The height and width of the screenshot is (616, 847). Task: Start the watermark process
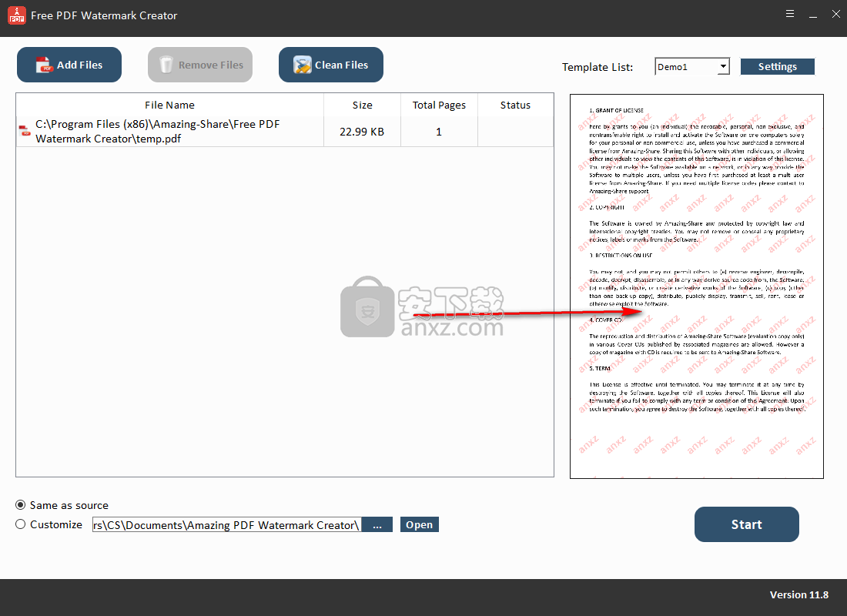click(747, 524)
